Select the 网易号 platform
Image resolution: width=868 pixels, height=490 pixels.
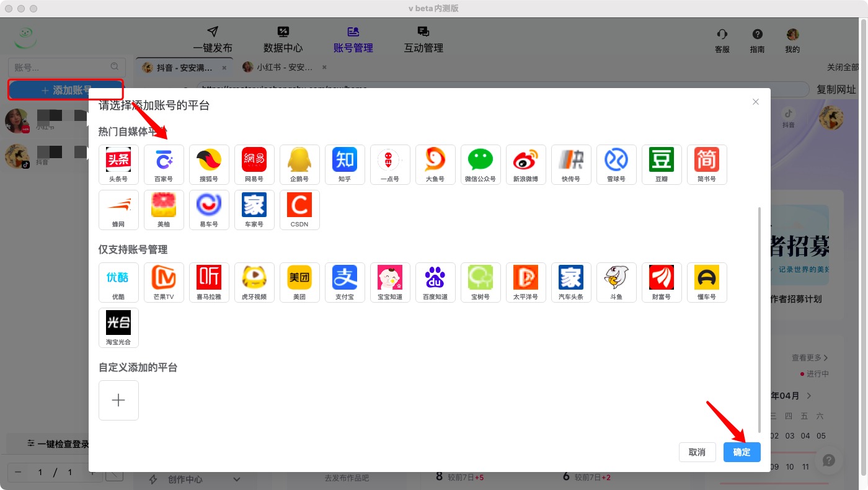coord(254,164)
